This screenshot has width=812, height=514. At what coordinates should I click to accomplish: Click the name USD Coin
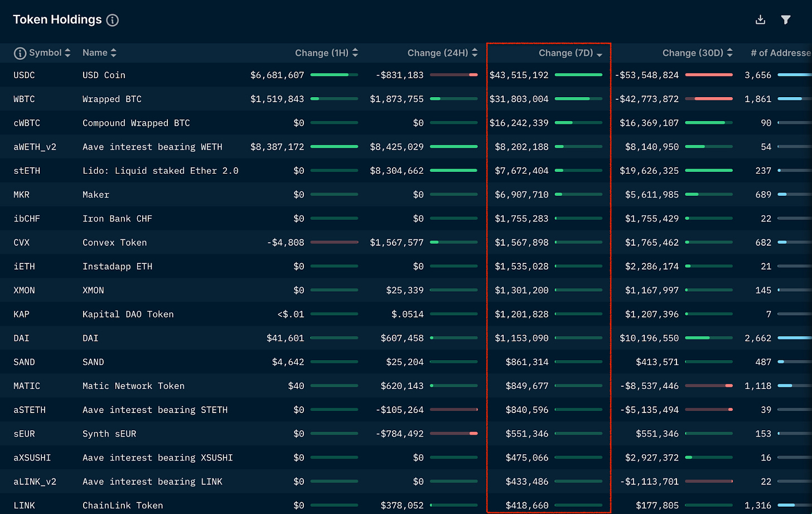point(104,75)
